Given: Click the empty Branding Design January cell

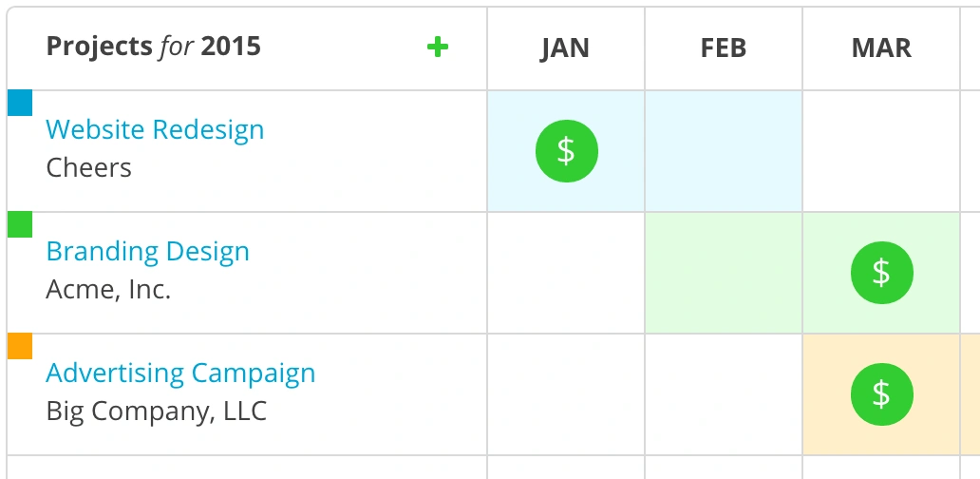Looking at the screenshot, I should click(566, 272).
